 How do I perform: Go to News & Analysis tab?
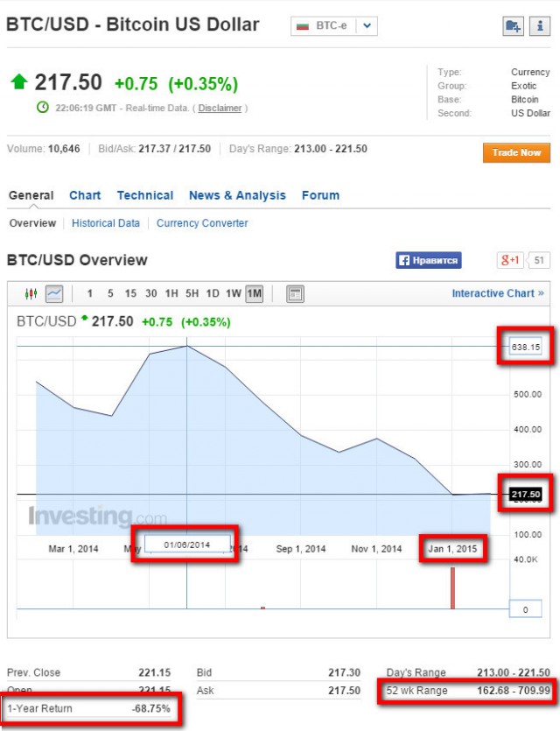coord(237,195)
